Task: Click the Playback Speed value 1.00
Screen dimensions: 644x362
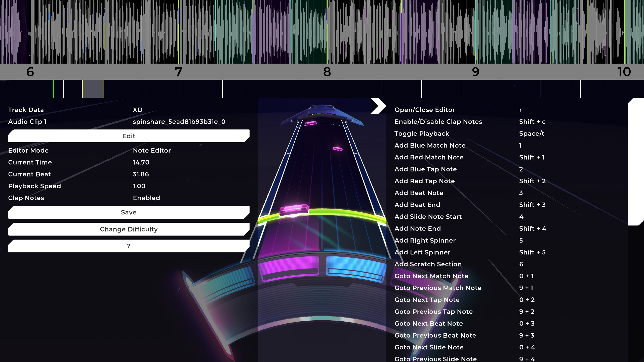Action: pos(139,186)
